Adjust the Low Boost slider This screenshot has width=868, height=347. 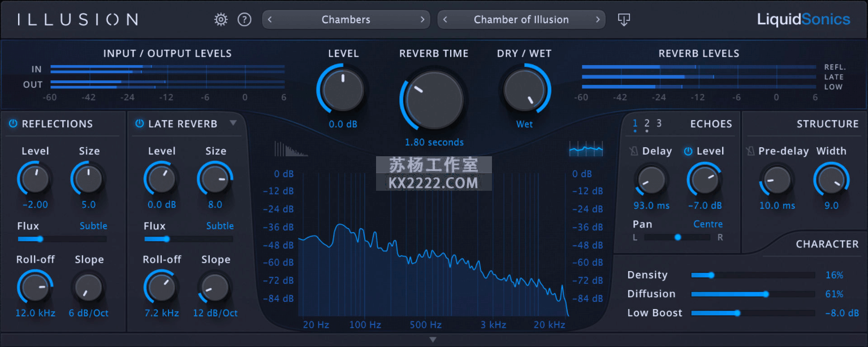coord(753,312)
